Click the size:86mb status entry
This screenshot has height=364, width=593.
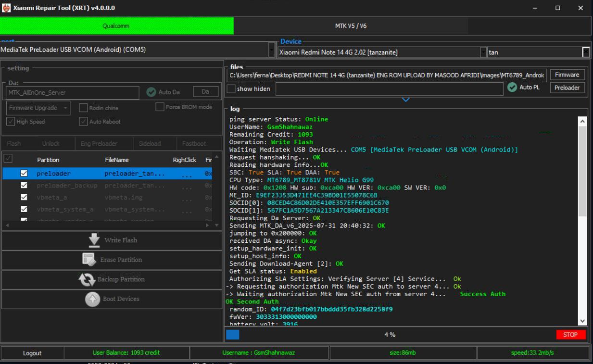tap(403, 353)
